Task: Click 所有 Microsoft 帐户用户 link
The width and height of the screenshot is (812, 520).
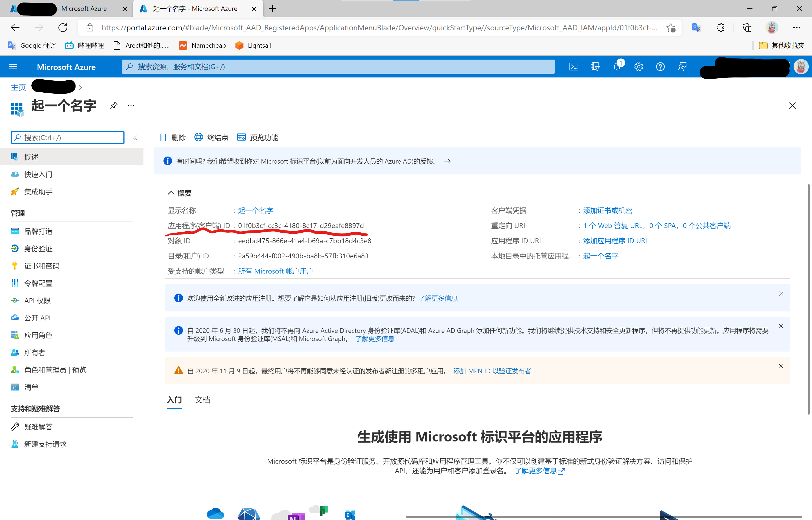Action: tap(276, 271)
